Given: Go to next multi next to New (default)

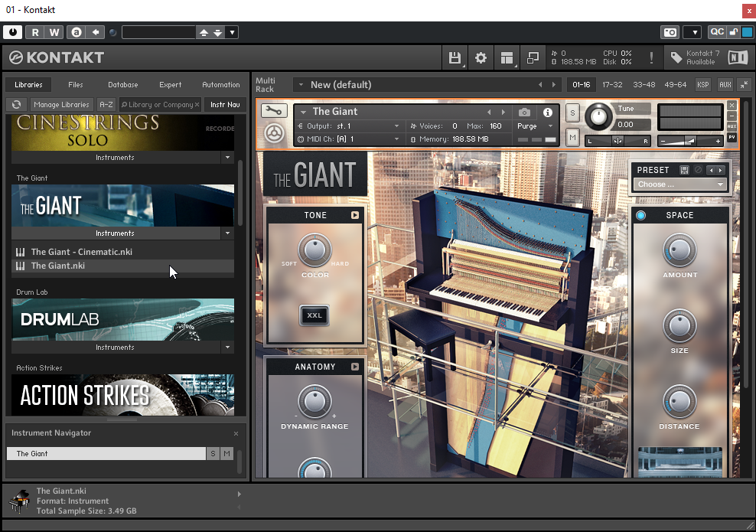Looking at the screenshot, I should tap(554, 85).
